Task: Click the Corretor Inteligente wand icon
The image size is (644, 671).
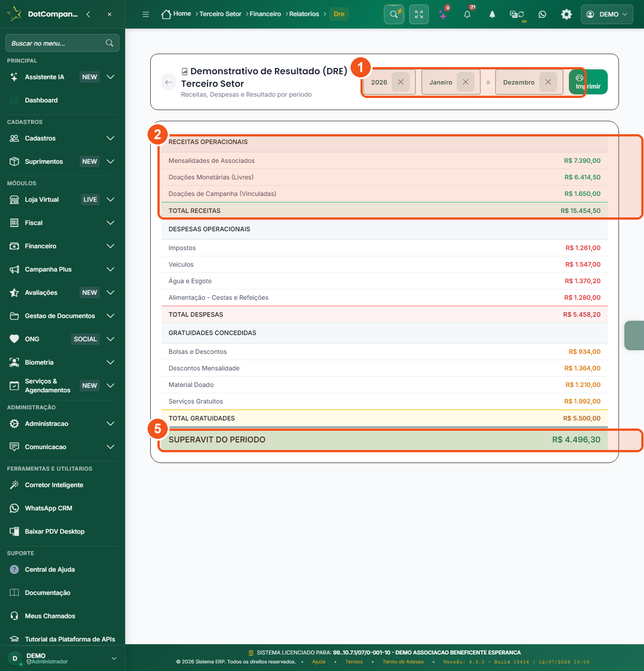Action: (14, 485)
